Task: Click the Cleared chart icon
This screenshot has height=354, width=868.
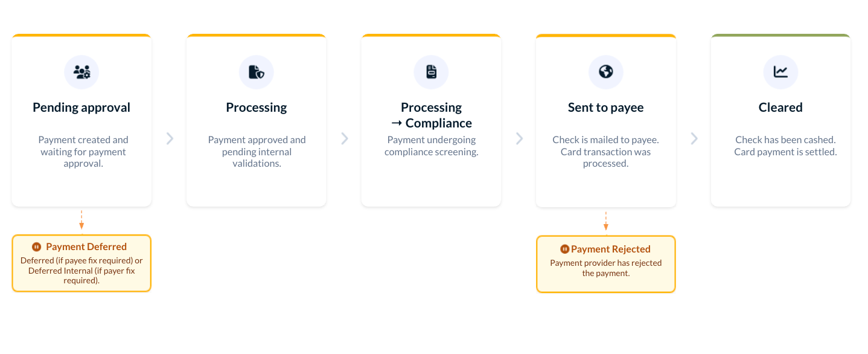Action: click(x=780, y=72)
